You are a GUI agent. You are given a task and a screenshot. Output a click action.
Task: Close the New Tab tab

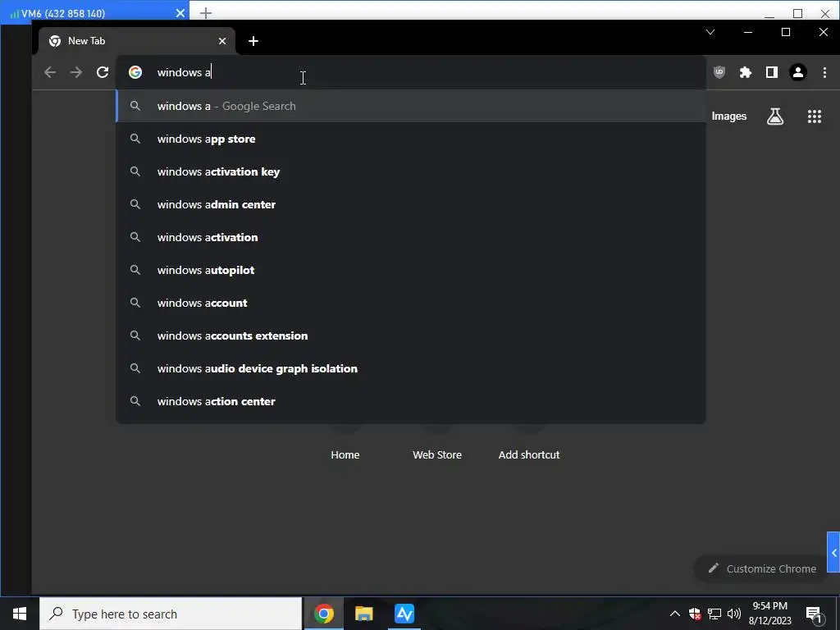222,41
